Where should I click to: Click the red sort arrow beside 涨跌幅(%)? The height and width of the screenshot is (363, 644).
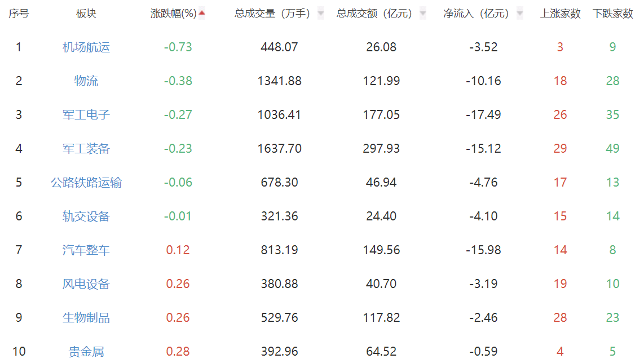pos(202,13)
